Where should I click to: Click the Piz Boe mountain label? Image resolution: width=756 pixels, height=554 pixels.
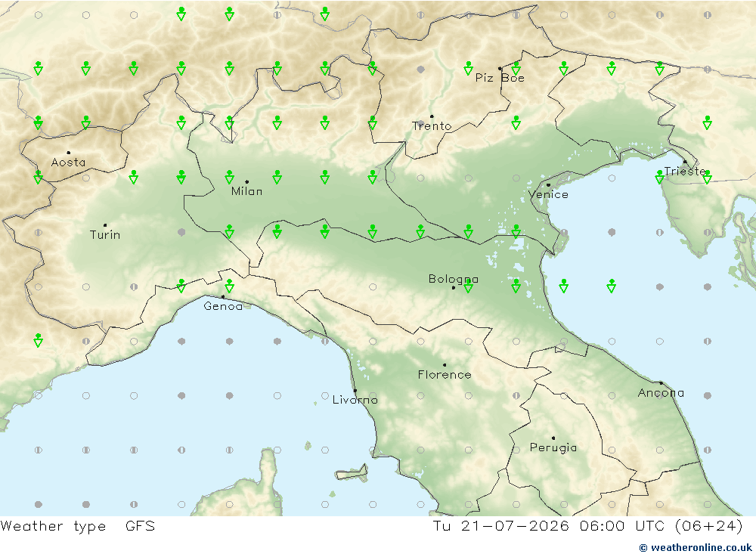(500, 78)
